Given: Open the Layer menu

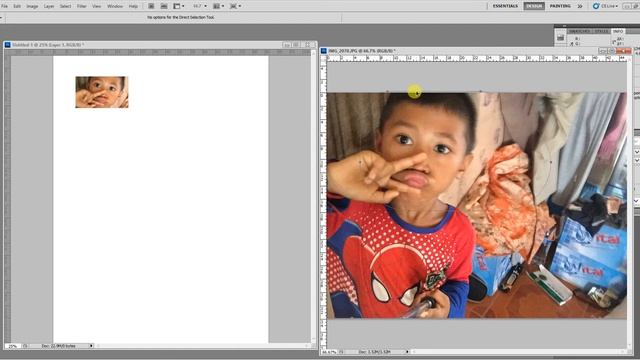Looking at the screenshot, I should 49,6.
